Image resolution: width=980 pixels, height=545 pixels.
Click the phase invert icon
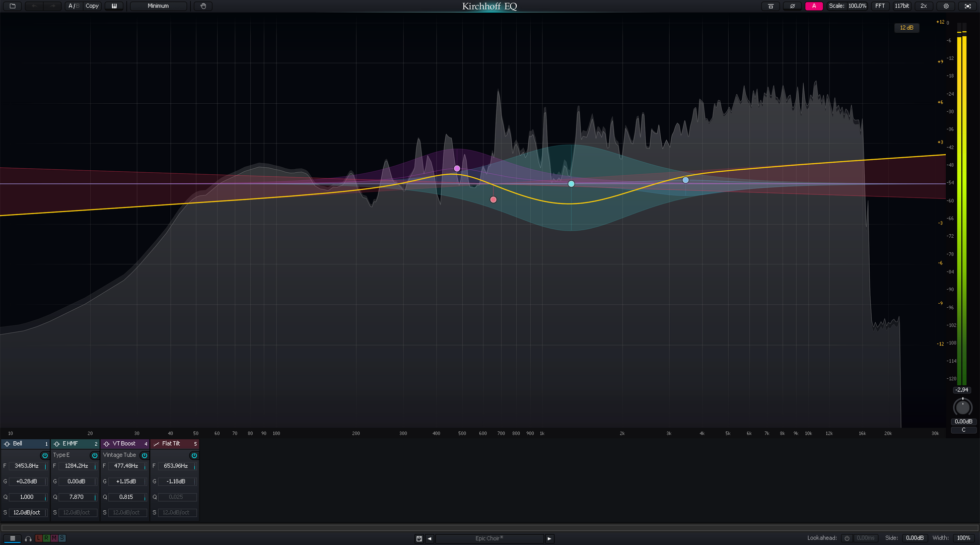click(x=792, y=6)
